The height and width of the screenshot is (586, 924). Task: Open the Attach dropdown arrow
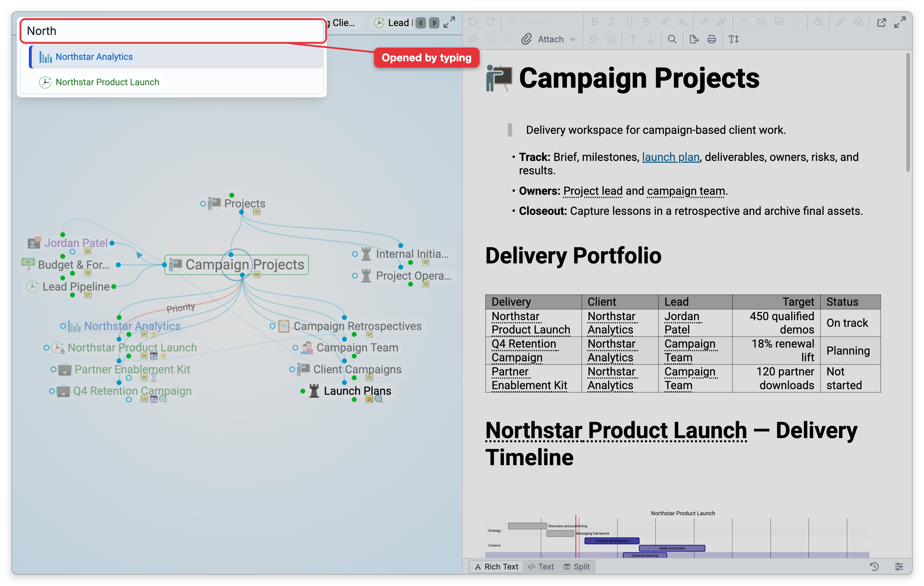[x=573, y=39]
